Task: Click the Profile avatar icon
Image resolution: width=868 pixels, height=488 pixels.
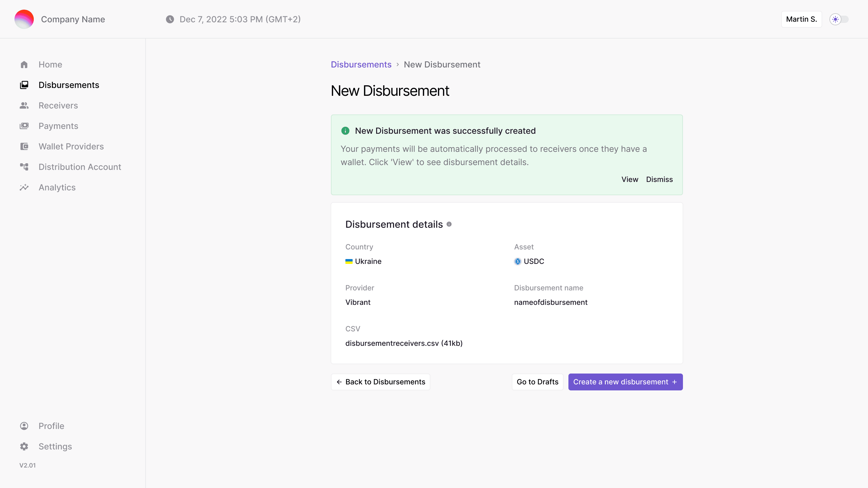Action: 24,426
